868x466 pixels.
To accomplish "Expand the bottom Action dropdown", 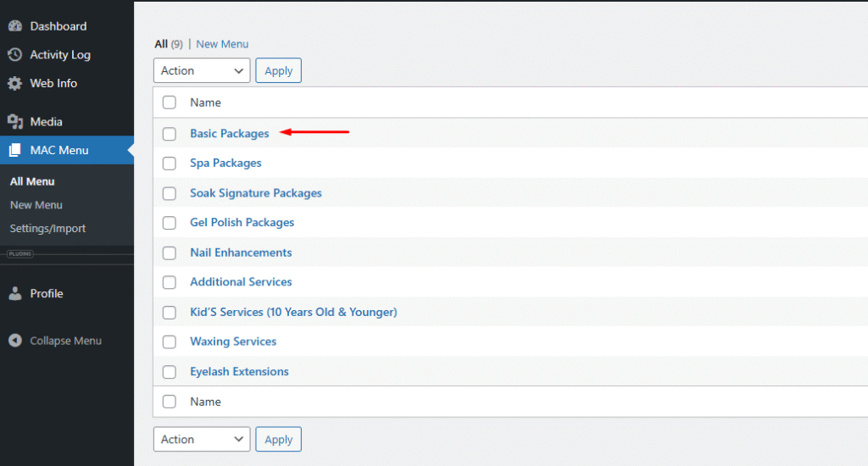I will pyautogui.click(x=202, y=439).
